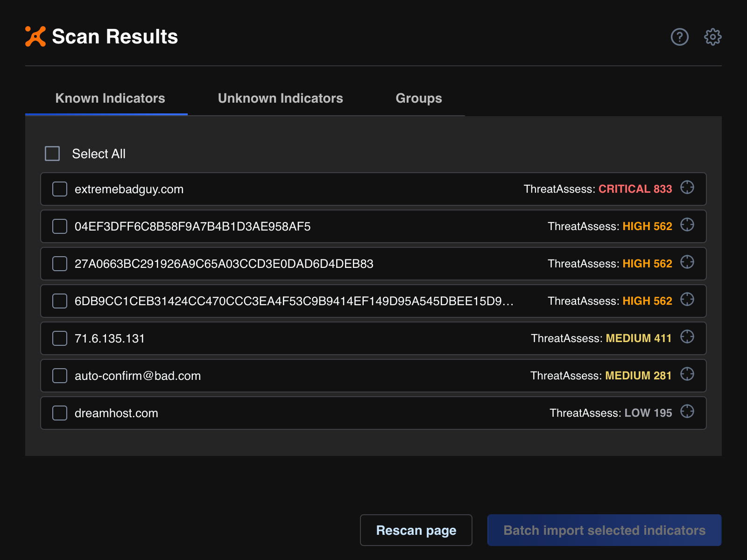This screenshot has height=560, width=747.
Task: Click the target icon for dreamhost.com
Action: [x=687, y=412]
